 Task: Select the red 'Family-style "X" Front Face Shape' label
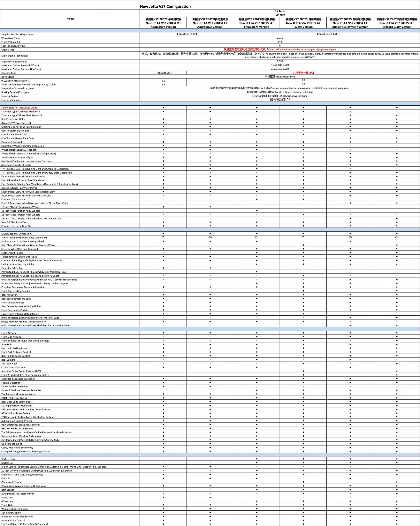[19, 108]
